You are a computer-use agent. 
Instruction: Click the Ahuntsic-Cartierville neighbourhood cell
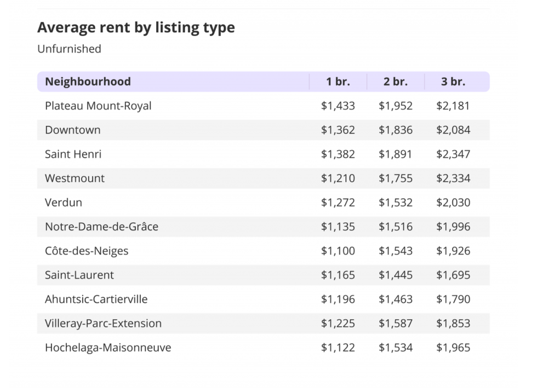coord(96,299)
